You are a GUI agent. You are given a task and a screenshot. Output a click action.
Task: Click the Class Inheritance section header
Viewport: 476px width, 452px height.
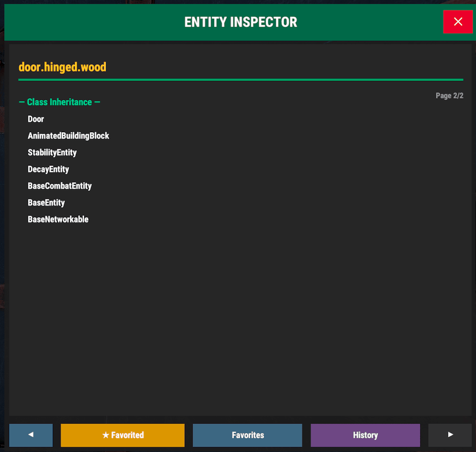(x=59, y=102)
